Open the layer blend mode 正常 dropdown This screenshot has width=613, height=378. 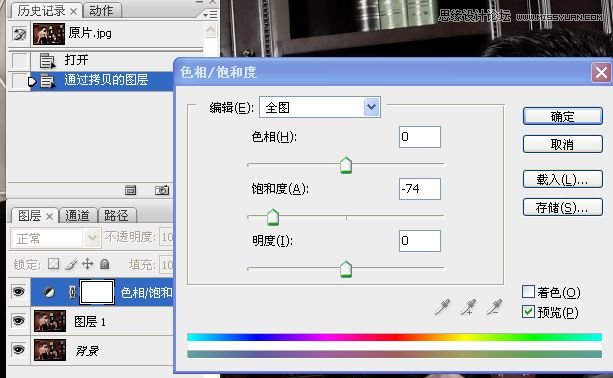[x=56, y=238]
